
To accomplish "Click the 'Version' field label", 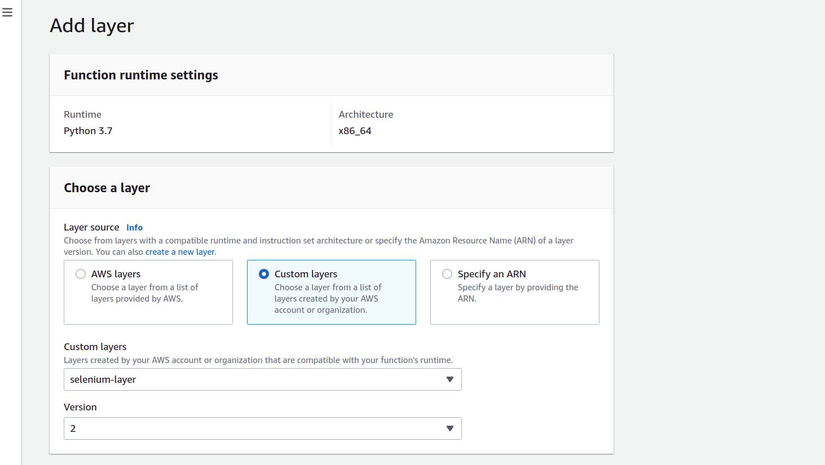I will point(80,408).
